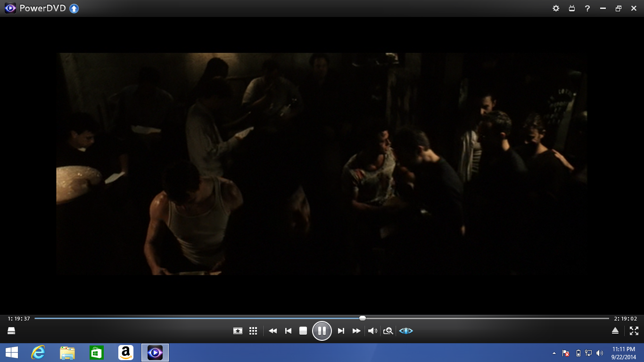Open PowerDVD help question mark
Viewport: 644px width, 362px height.
click(587, 8)
